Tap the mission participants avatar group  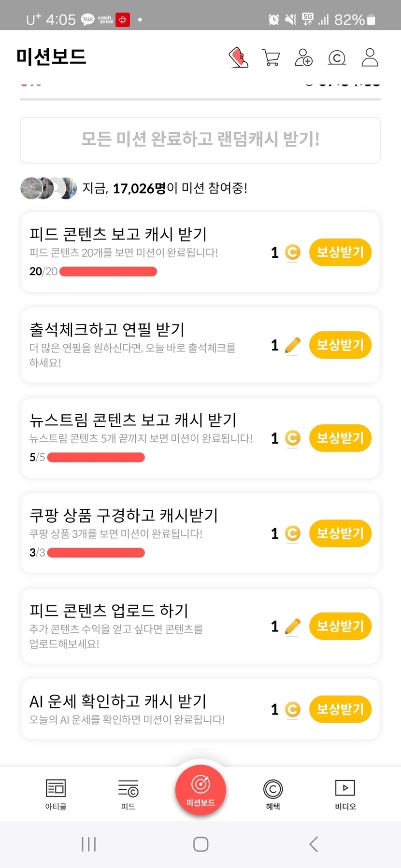pyautogui.click(x=48, y=188)
